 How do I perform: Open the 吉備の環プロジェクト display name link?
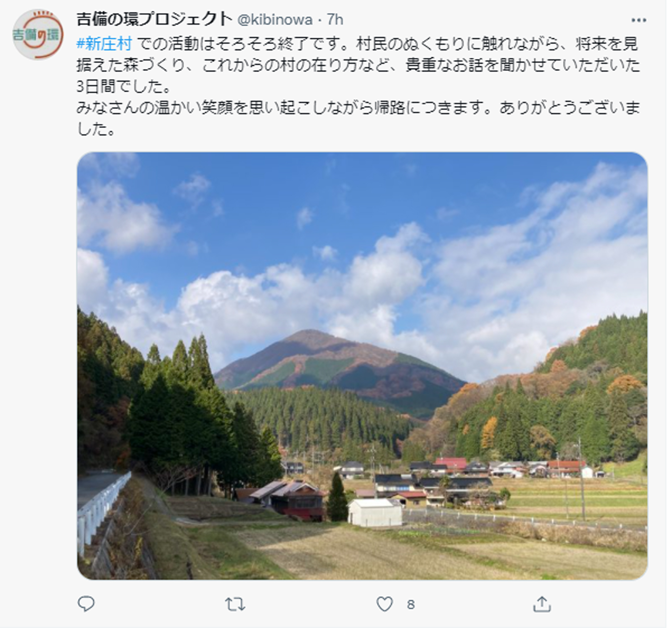tap(154, 19)
